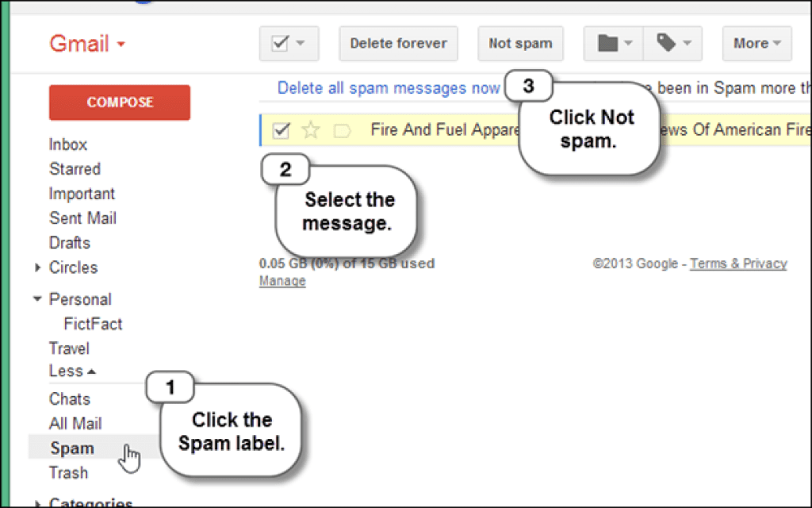This screenshot has width=812, height=508.
Task: Open the Move to folder icon menu
Action: tap(614, 44)
